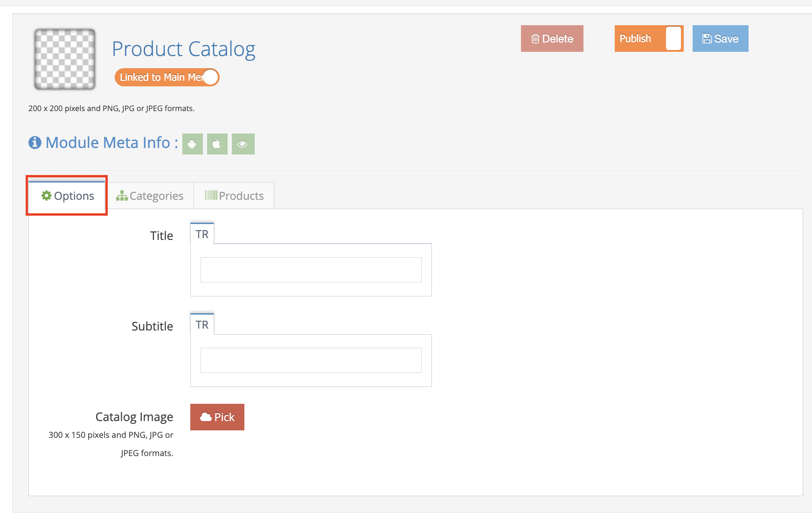Viewport: 812px width, 513px height.
Task: Click the module image placeholder thumbnail
Action: pos(64,59)
